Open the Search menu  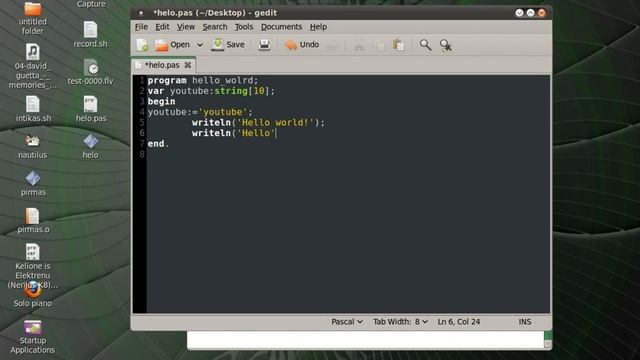(215, 27)
